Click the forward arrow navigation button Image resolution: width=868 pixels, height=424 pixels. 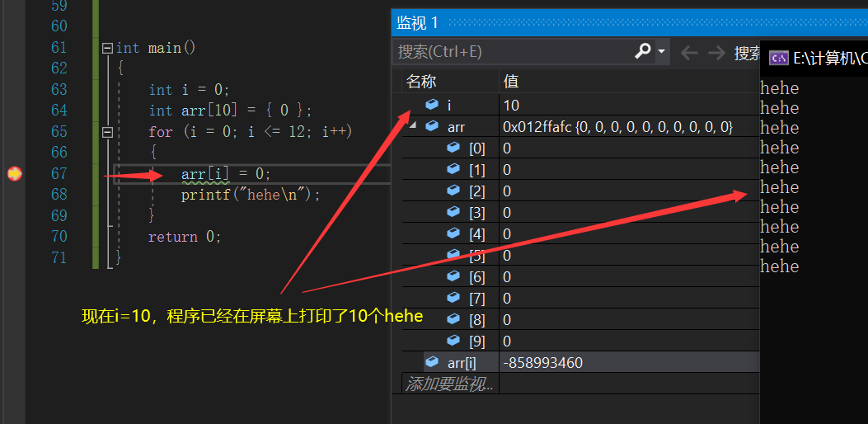click(717, 53)
